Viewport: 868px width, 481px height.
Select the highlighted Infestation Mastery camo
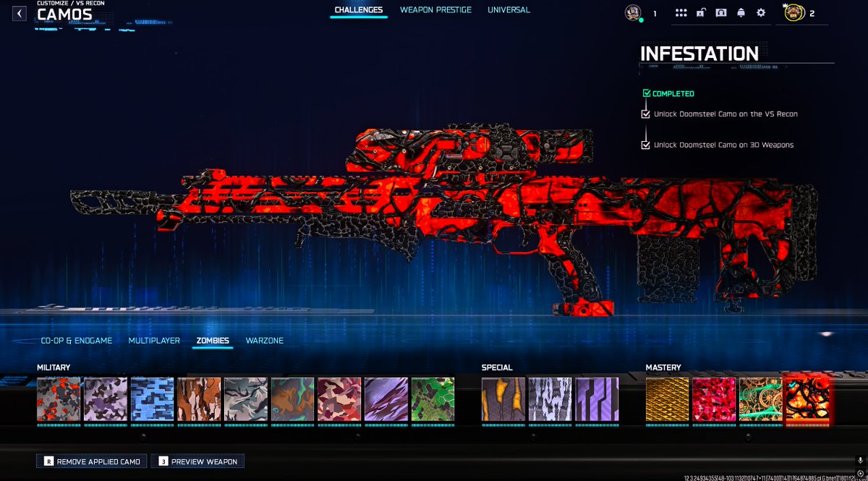(807, 399)
